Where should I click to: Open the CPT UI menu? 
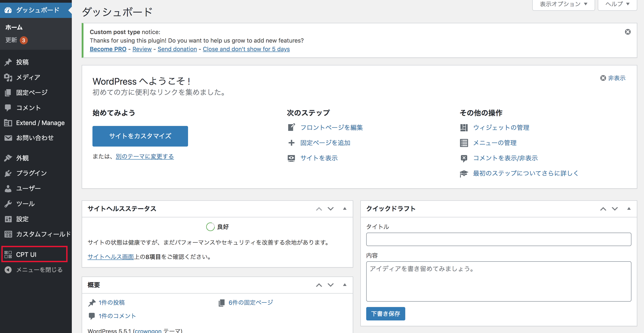35,254
